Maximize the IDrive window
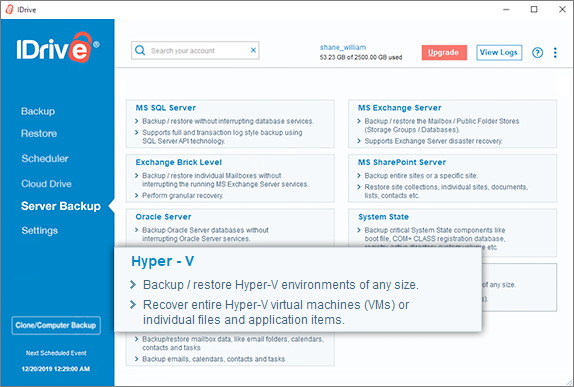The width and height of the screenshot is (574, 387). coord(534,10)
